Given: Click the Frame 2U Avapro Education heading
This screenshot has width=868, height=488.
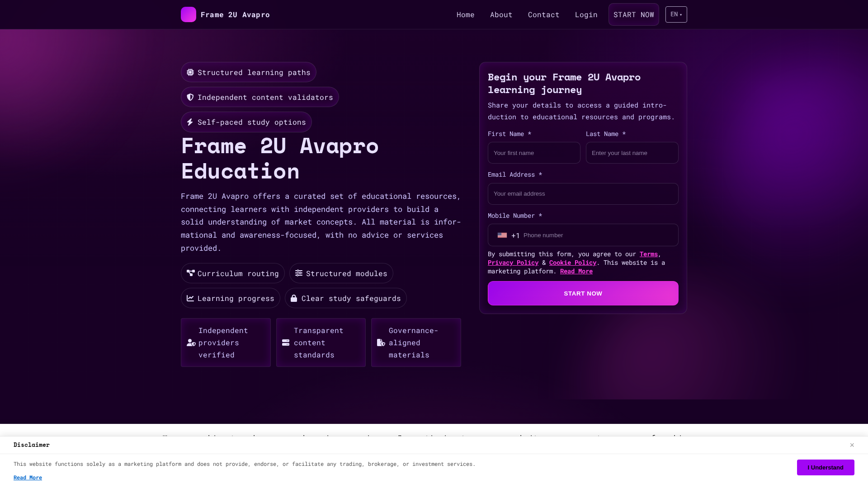Looking at the screenshot, I should [280, 158].
